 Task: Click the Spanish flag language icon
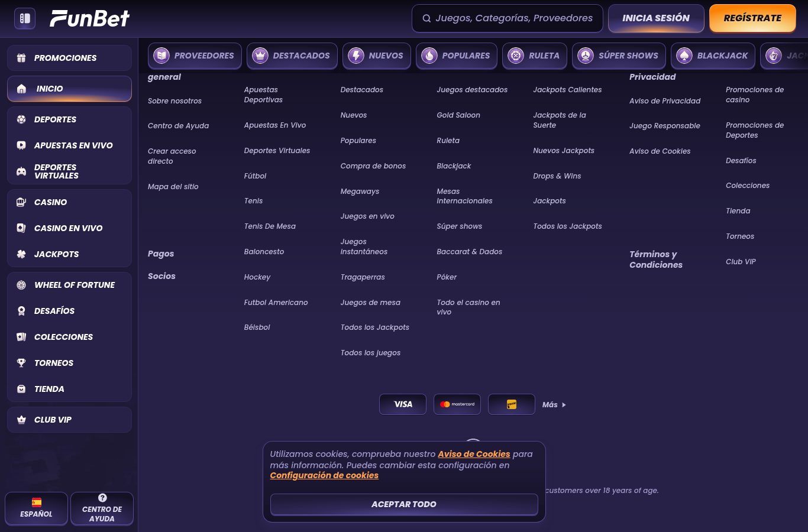pos(37,502)
